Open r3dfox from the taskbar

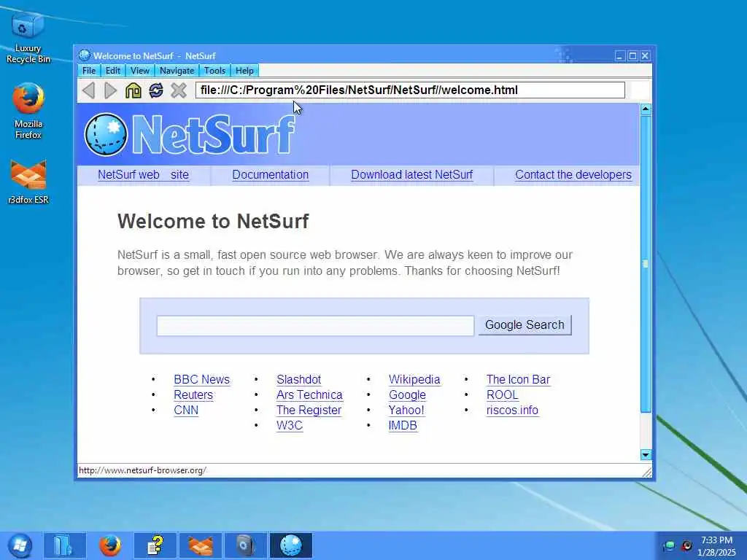pyautogui.click(x=201, y=545)
